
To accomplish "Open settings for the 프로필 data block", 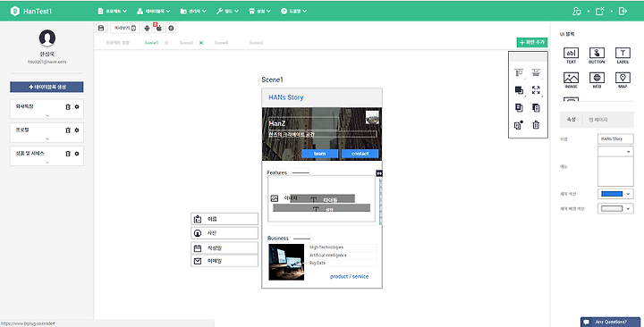I will click(77, 130).
